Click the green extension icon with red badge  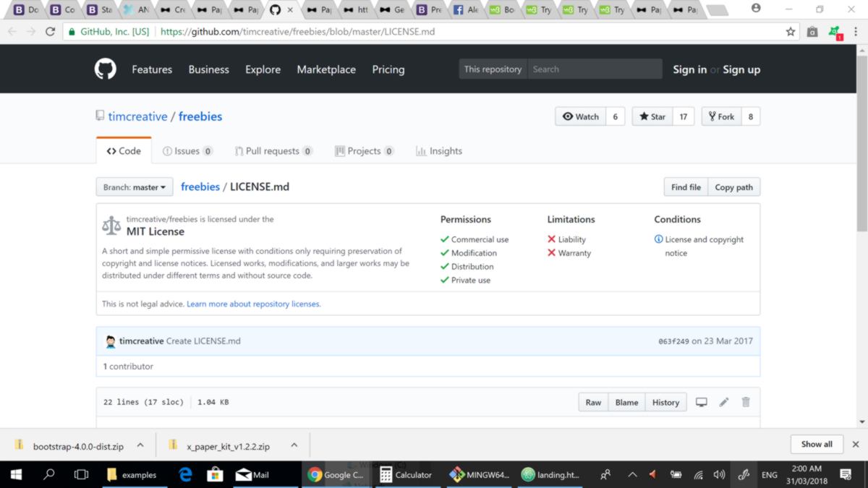click(835, 33)
